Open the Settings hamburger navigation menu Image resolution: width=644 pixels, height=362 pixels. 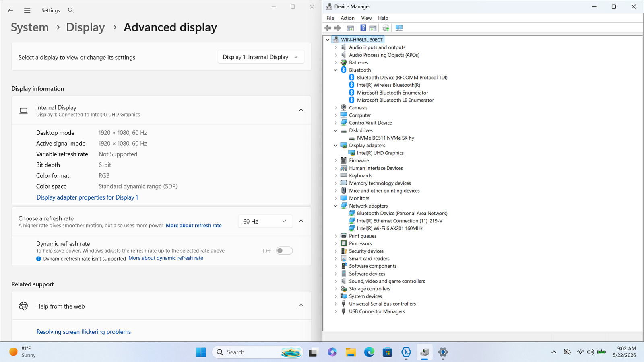[27, 10]
